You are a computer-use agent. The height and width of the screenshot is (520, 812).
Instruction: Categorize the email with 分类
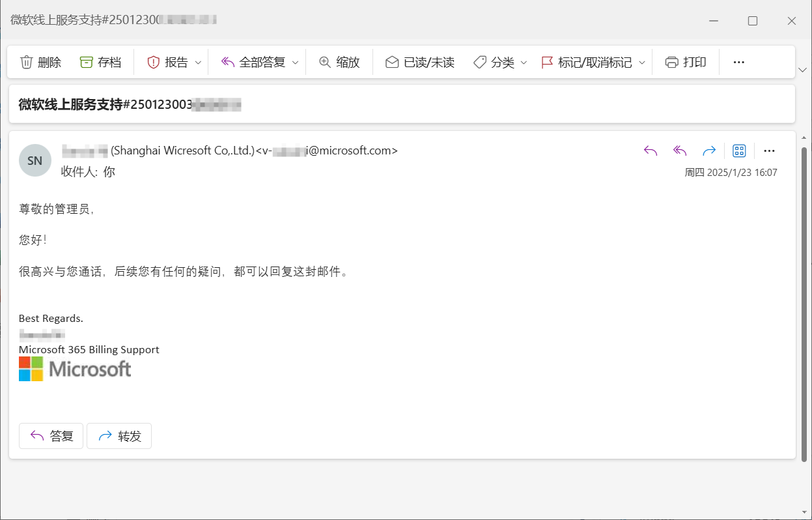pos(494,63)
